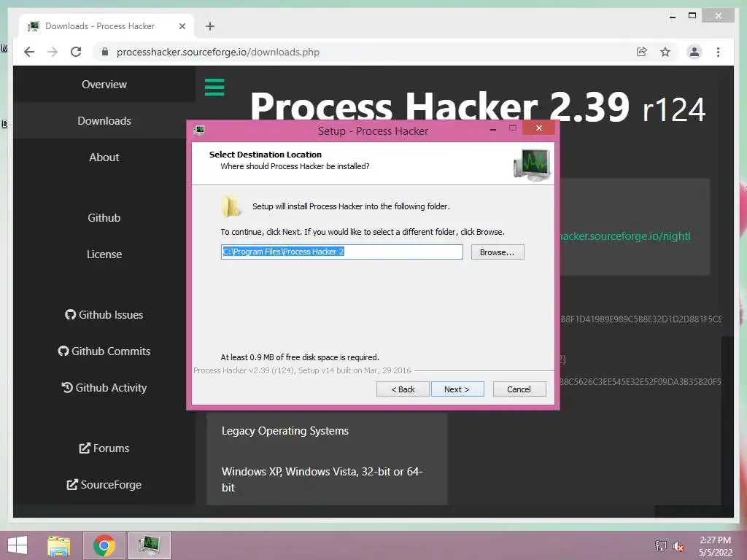Open the Forums external link

click(104, 448)
